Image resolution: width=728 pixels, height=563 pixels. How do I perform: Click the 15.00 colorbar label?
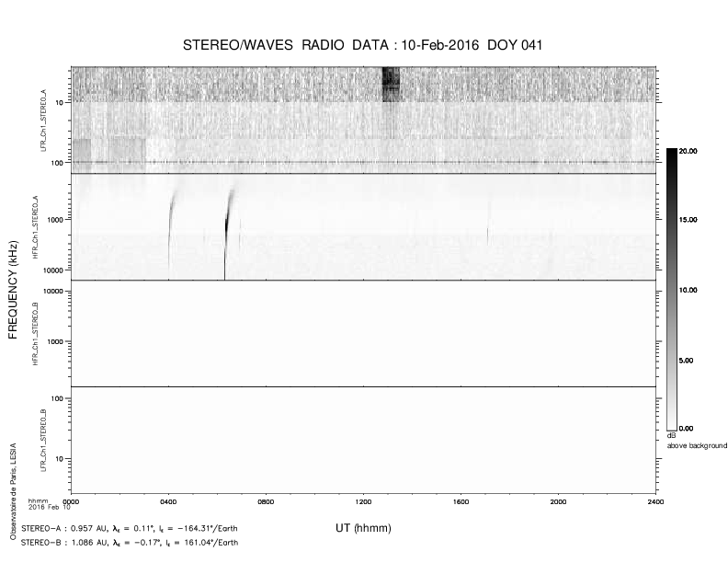[688, 220]
